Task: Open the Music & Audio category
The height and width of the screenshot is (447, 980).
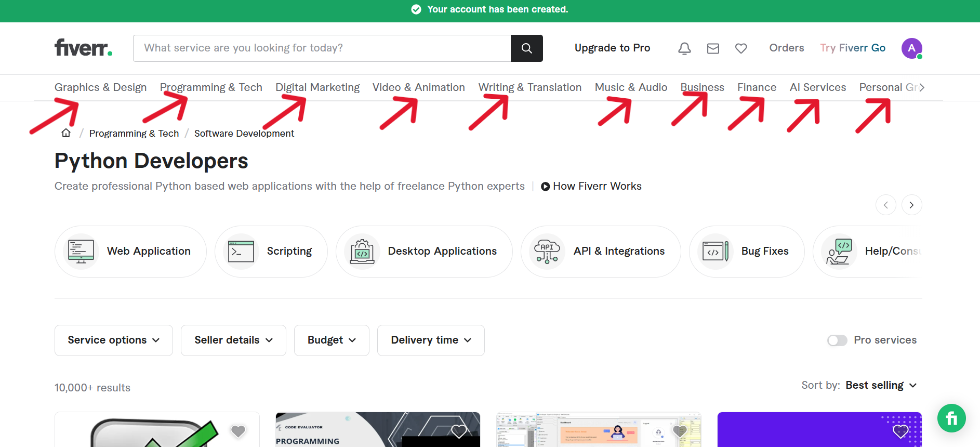Action: (631, 87)
